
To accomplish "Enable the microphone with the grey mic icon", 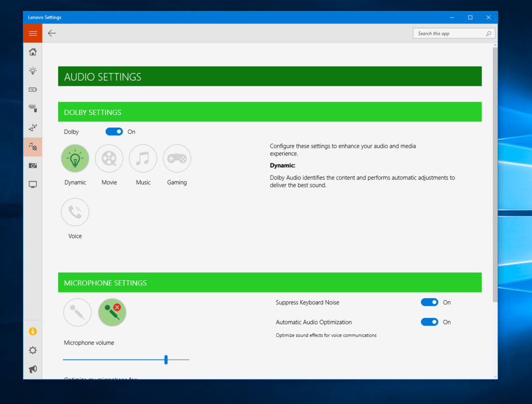I will pyautogui.click(x=77, y=313).
